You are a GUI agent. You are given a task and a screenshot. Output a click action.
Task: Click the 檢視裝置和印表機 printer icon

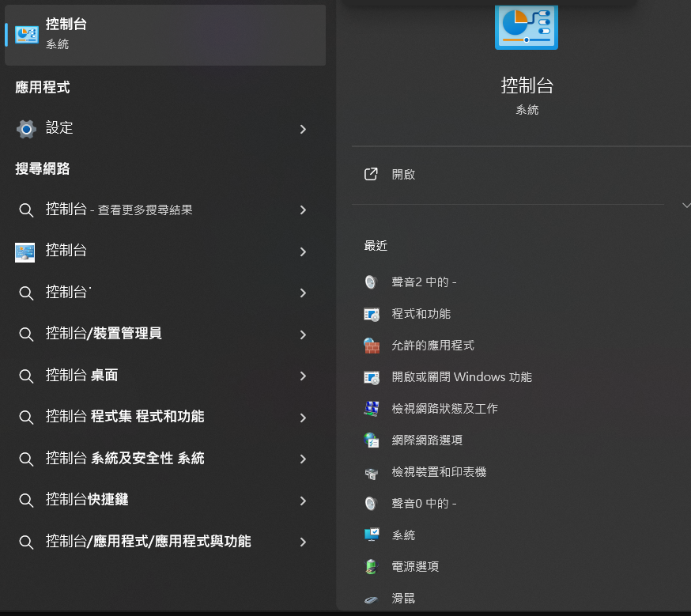(x=372, y=473)
